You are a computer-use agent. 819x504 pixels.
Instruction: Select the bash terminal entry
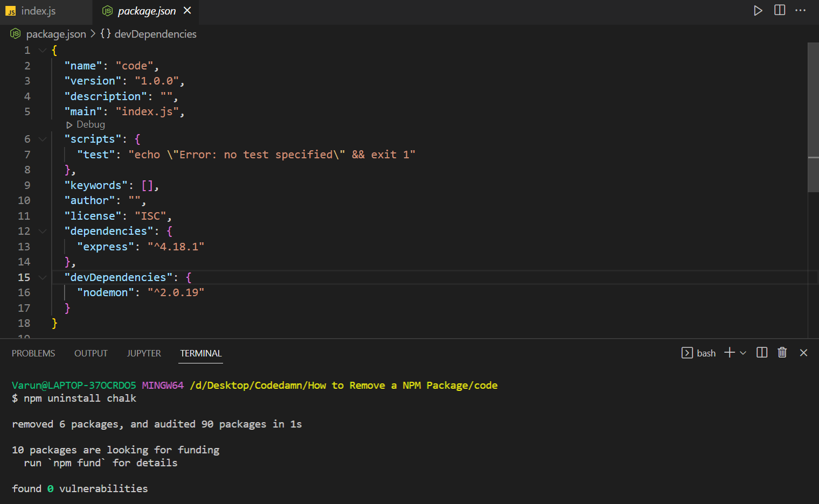pyautogui.click(x=699, y=353)
